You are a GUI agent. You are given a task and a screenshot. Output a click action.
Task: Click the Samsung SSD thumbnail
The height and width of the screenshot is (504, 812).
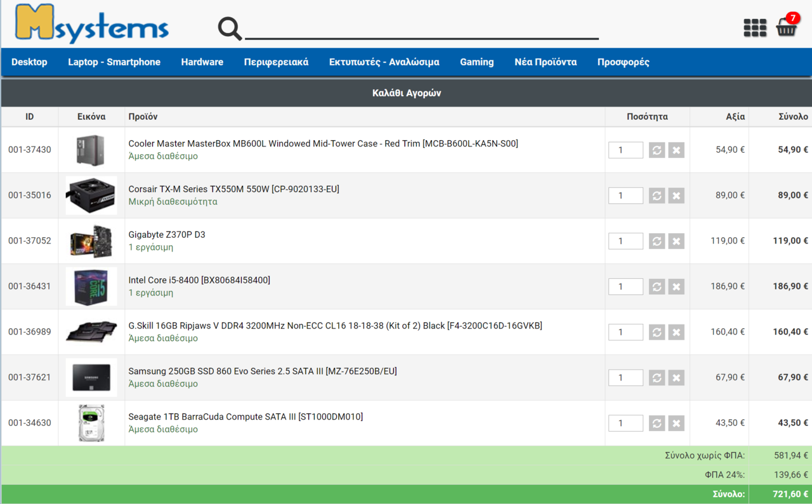point(91,378)
